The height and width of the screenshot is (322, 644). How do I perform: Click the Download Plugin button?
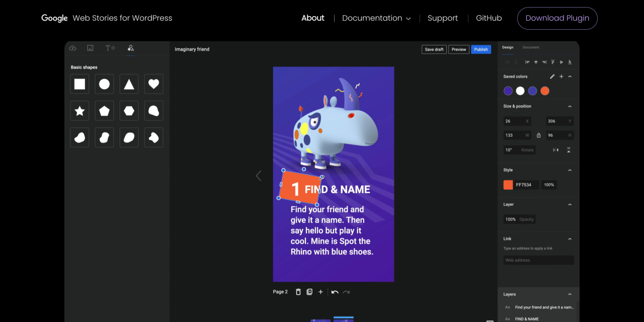tap(557, 18)
